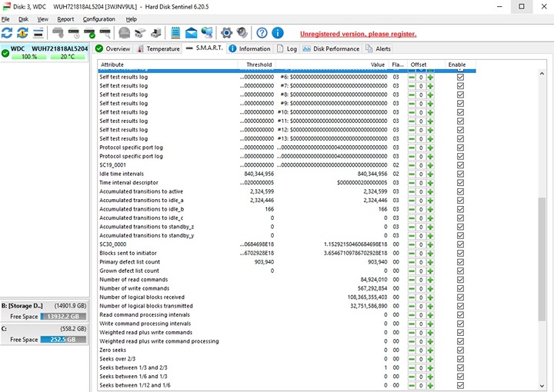Viewport: 554px width, 392px height.
Task: Switch to the Alerts tab
Action: point(379,48)
